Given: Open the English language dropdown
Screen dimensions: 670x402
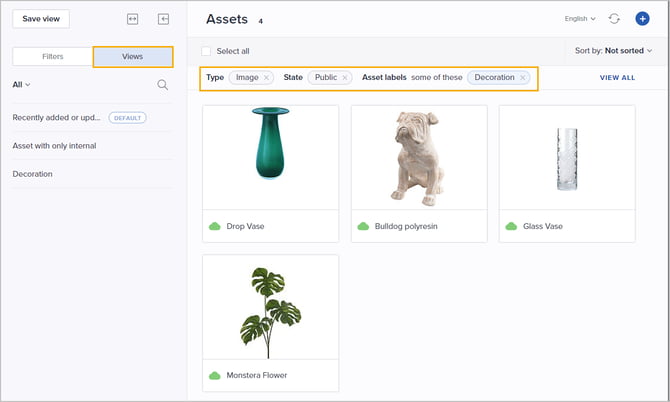Looking at the screenshot, I should (580, 19).
